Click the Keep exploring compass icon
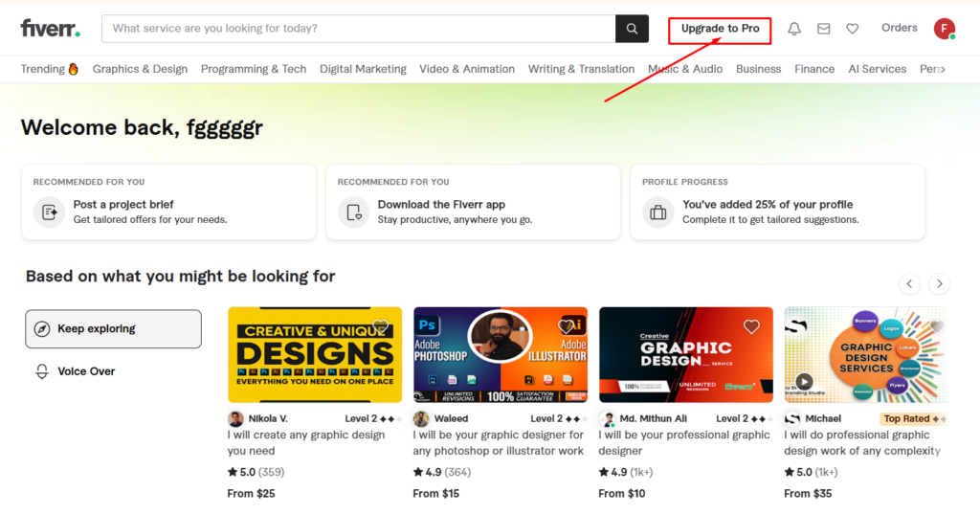 42,329
